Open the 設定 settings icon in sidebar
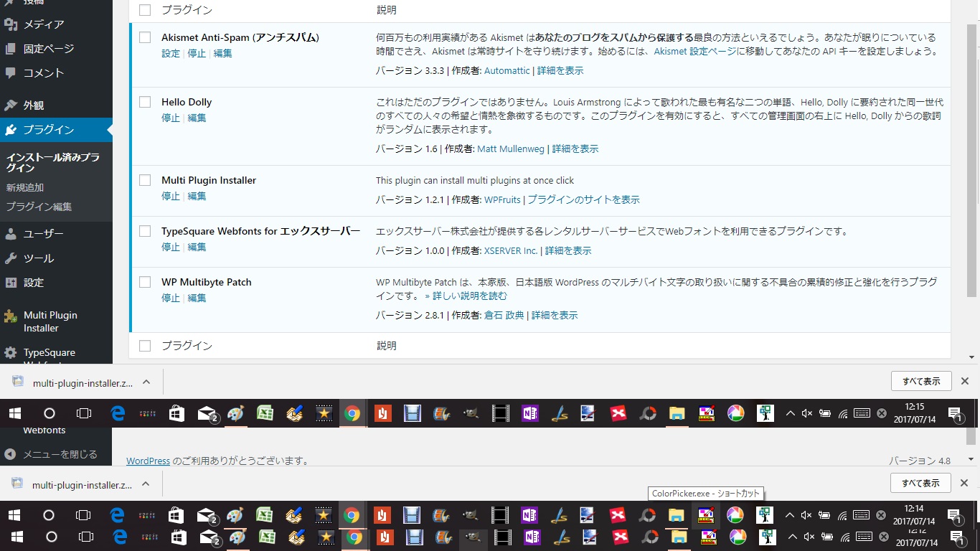980x551 pixels. click(x=11, y=283)
